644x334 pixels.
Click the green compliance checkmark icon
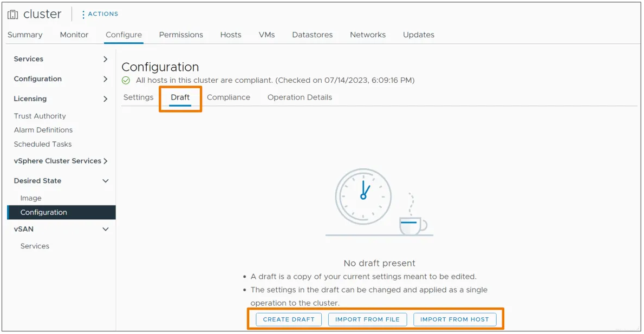(126, 81)
